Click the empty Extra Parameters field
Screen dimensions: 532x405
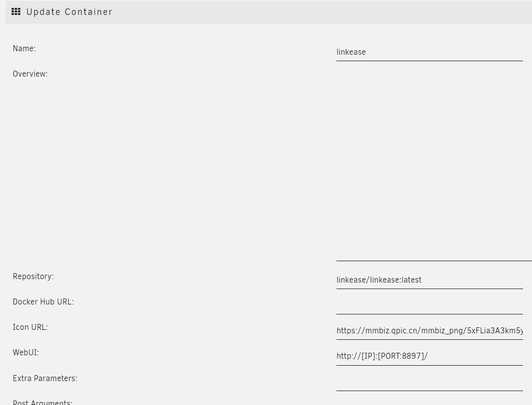point(429,382)
